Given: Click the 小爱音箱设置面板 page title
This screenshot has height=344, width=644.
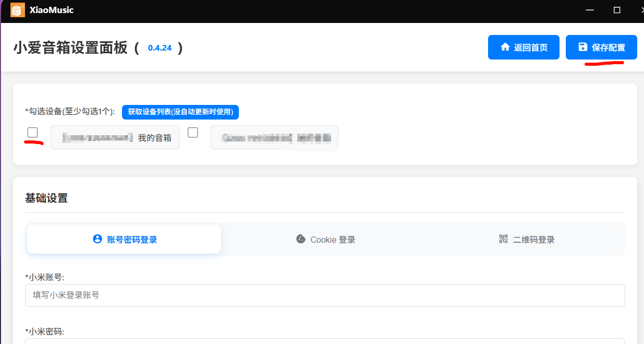Looking at the screenshot, I should point(70,48).
